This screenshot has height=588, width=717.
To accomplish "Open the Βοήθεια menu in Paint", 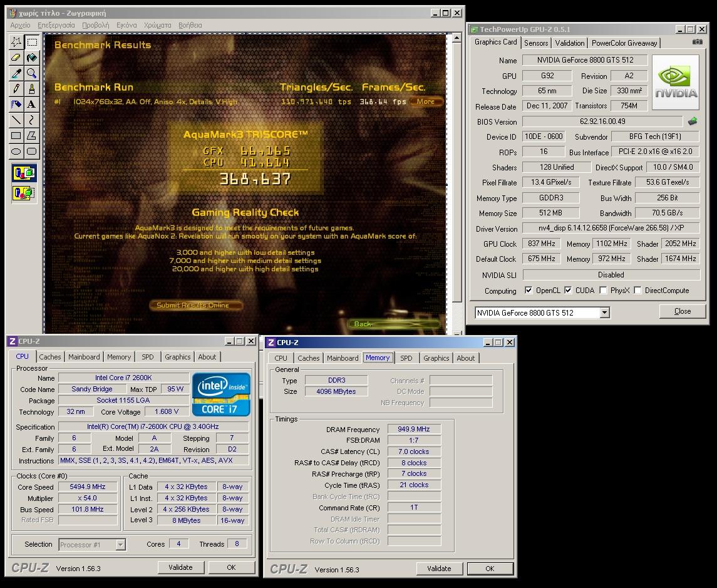I will coord(190,25).
